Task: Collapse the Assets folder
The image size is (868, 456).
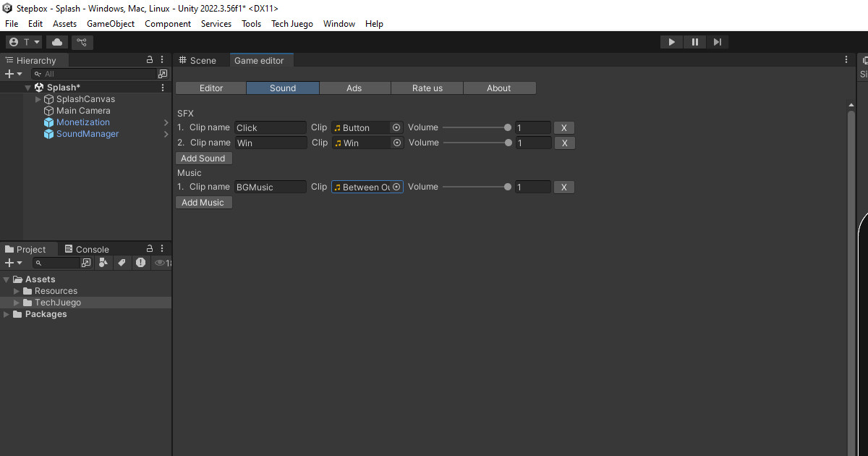Action: (x=7, y=279)
